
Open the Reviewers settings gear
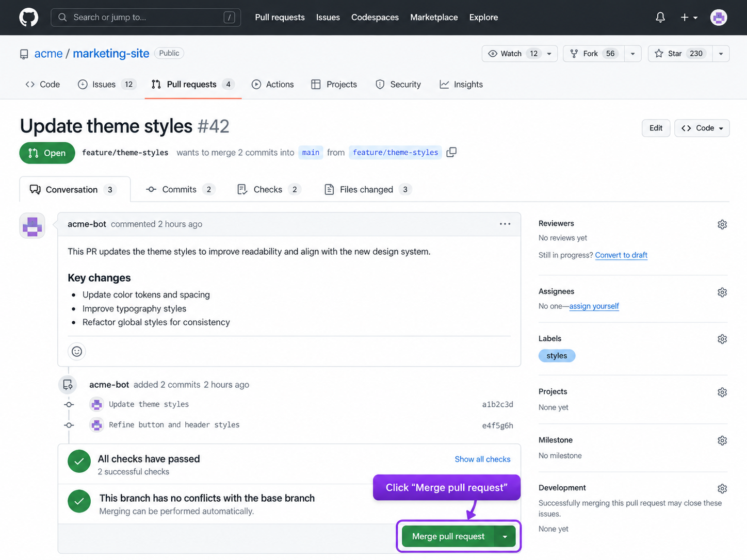722,224
